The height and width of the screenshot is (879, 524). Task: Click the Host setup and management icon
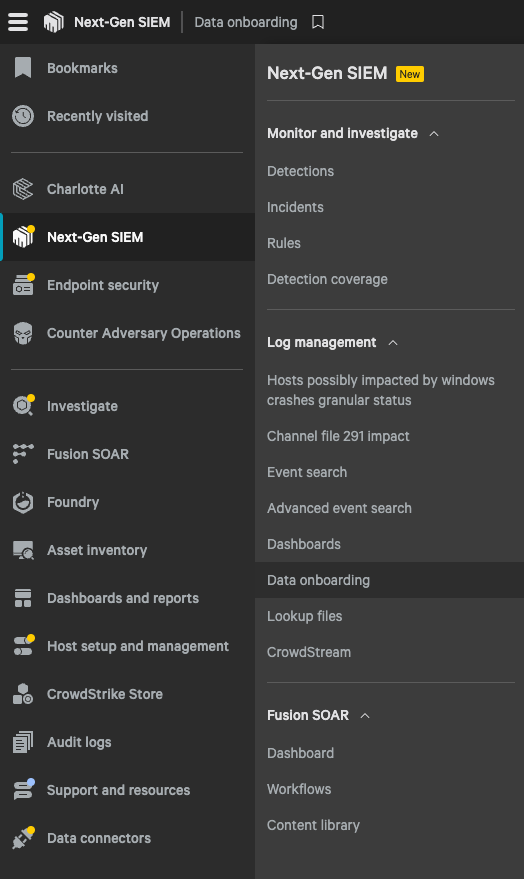(x=23, y=646)
